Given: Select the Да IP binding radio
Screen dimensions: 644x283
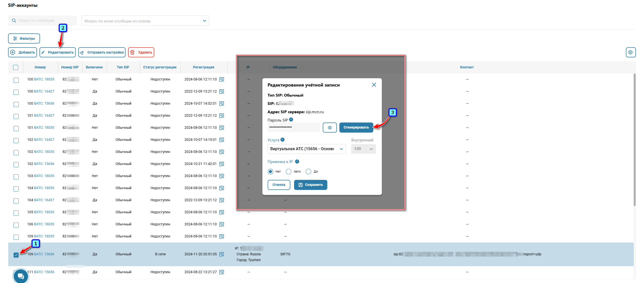Looking at the screenshot, I should click(308, 172).
